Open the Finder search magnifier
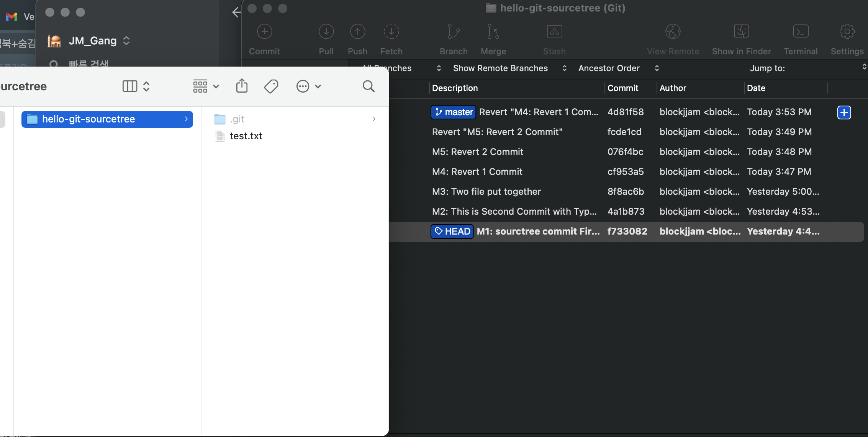This screenshot has height=437, width=868. (x=368, y=86)
